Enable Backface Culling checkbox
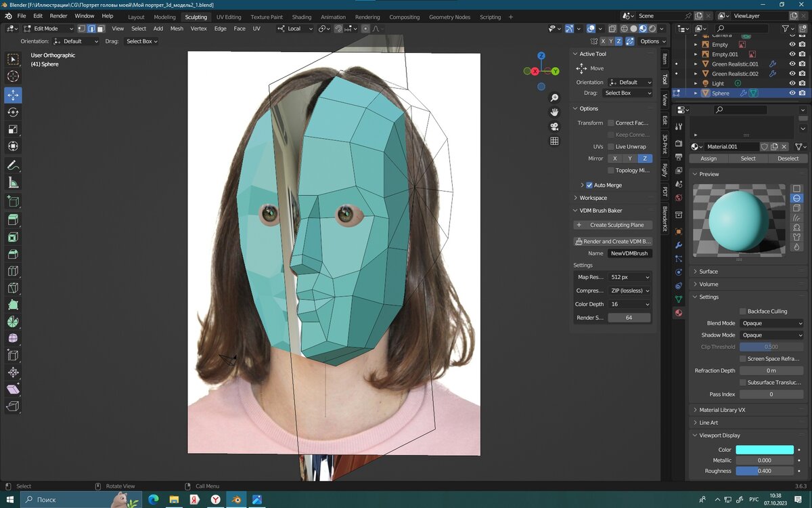The height and width of the screenshot is (508, 812). click(743, 312)
